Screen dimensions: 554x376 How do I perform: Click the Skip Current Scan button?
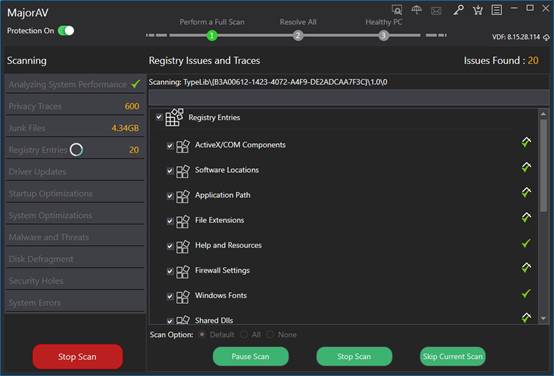pos(453,357)
